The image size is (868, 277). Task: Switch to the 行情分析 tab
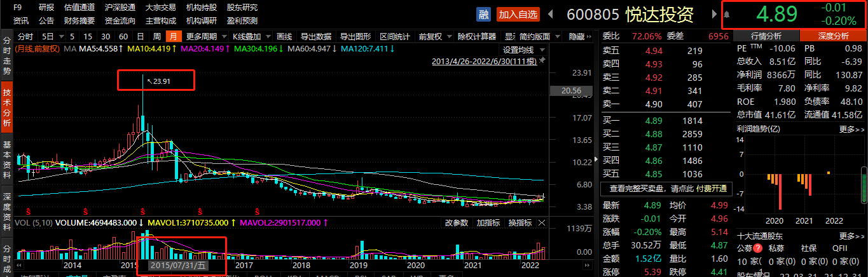pyautogui.click(x=766, y=36)
